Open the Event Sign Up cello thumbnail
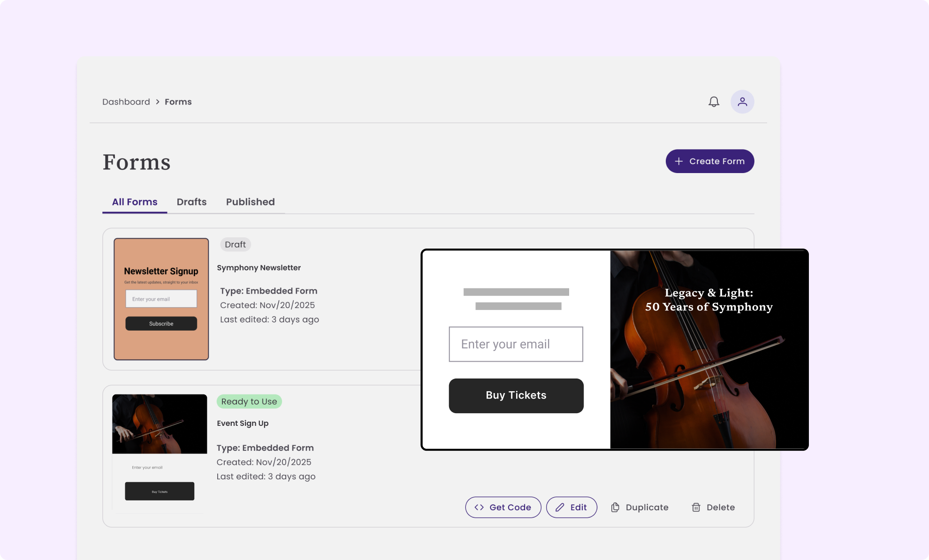The width and height of the screenshot is (929, 560). [160, 424]
